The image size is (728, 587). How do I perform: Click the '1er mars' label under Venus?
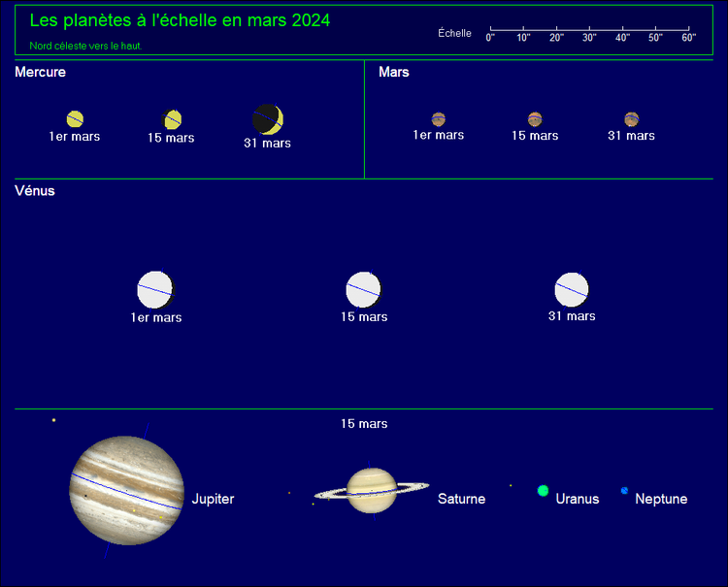click(156, 318)
